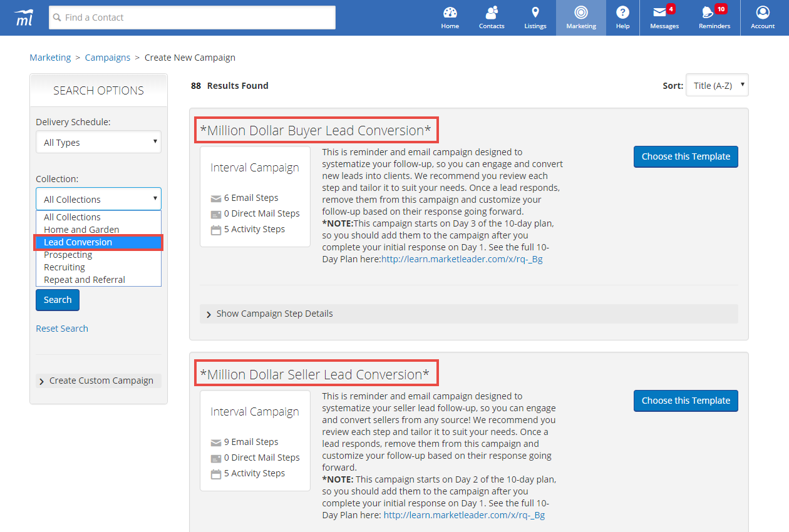Click calendar icon in Seller campaign card
Viewport: 789px width, 532px height.
216,474
